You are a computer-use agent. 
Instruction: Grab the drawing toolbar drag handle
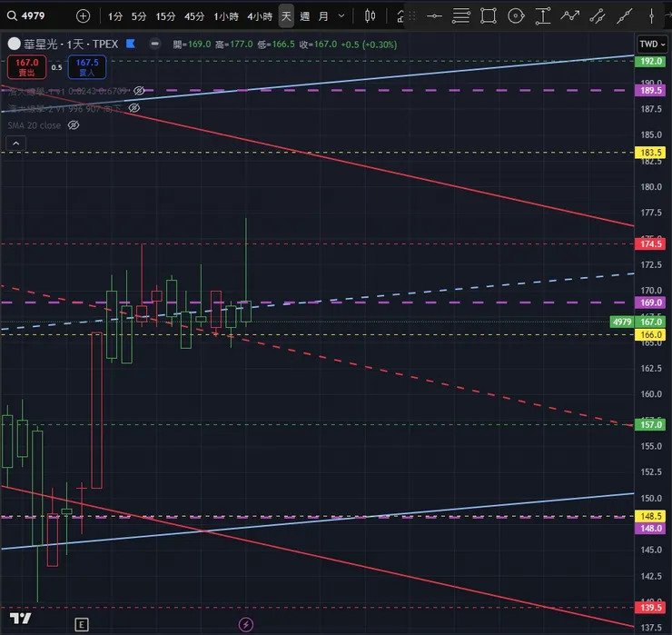pos(412,16)
